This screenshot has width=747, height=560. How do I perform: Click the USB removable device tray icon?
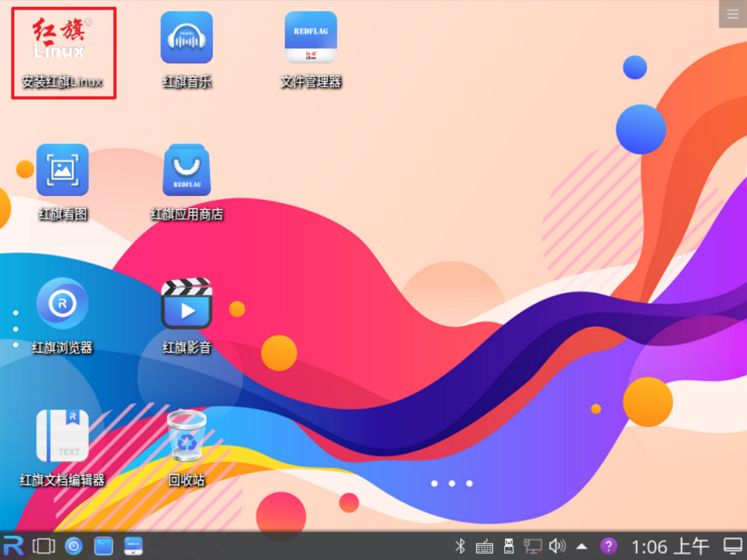coord(509,546)
